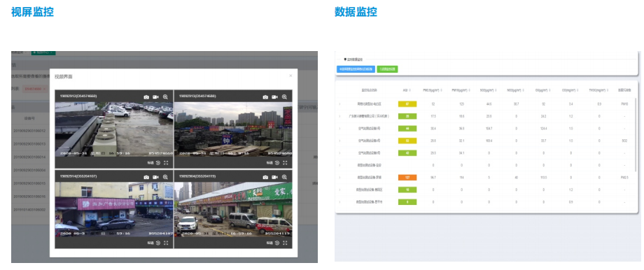This screenshot has height=270, width=644.
Task: Start recording on camera 19092914
Action: click(155, 177)
